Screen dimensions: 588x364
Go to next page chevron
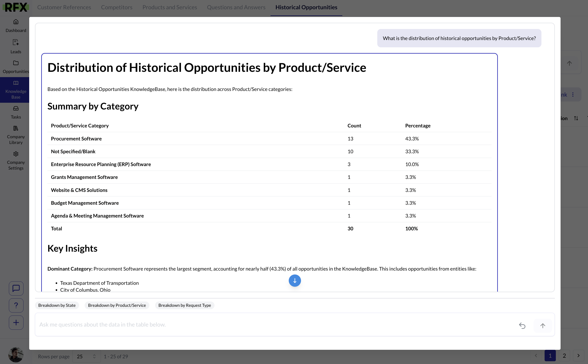point(578,356)
